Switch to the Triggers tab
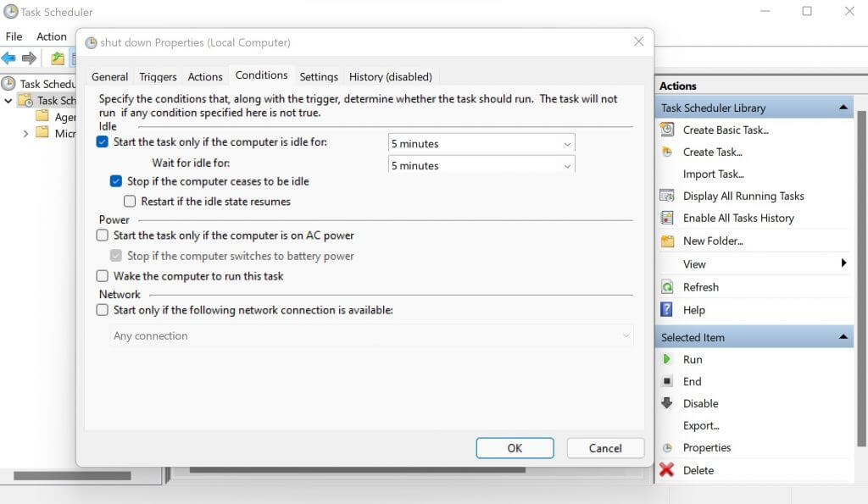The width and height of the screenshot is (868, 504). point(158,76)
